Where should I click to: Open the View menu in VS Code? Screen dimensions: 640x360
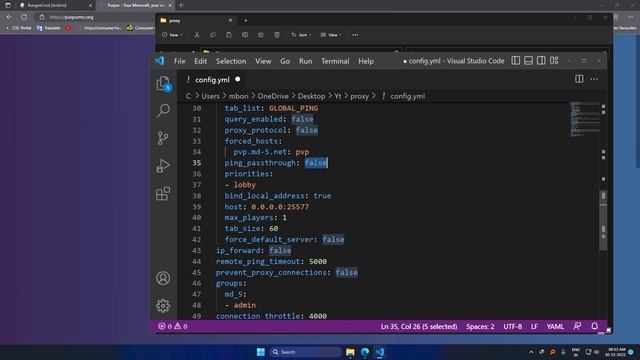[x=263, y=61]
